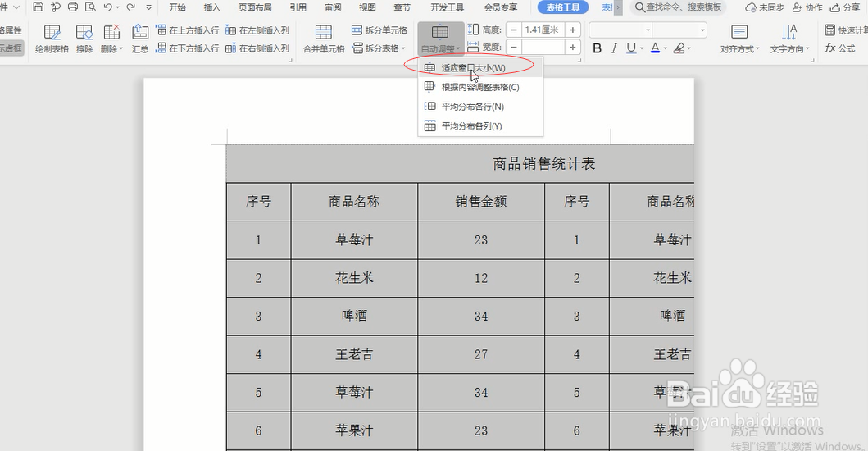Toggle Underline formatting
Screen dimensions: 868x451
pos(630,48)
